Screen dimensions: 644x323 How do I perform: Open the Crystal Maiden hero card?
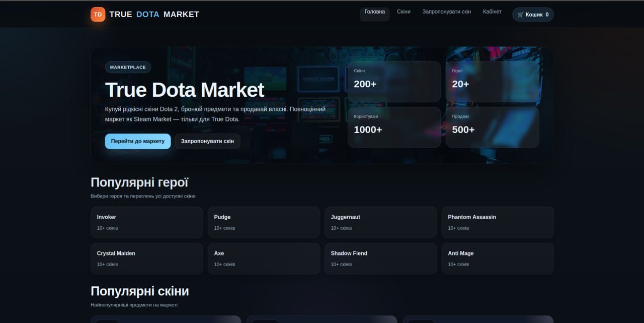coord(147,259)
